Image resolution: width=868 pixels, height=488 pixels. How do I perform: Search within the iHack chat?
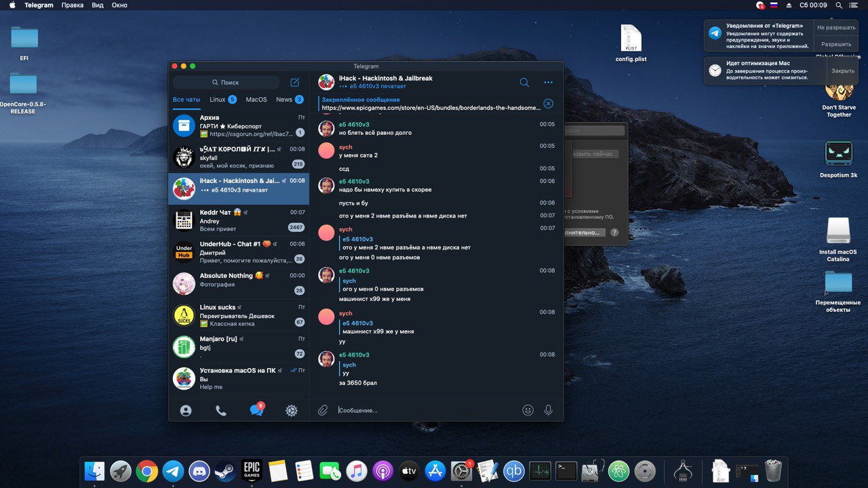tap(524, 82)
